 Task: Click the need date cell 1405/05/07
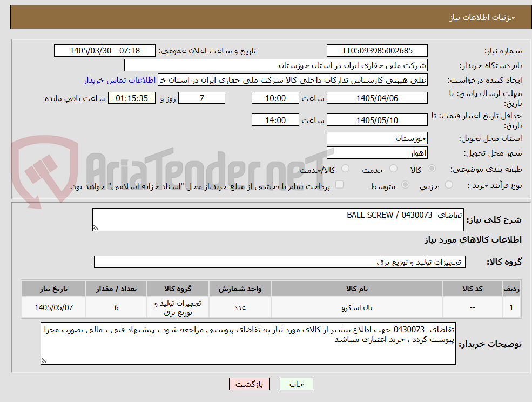(x=53, y=307)
